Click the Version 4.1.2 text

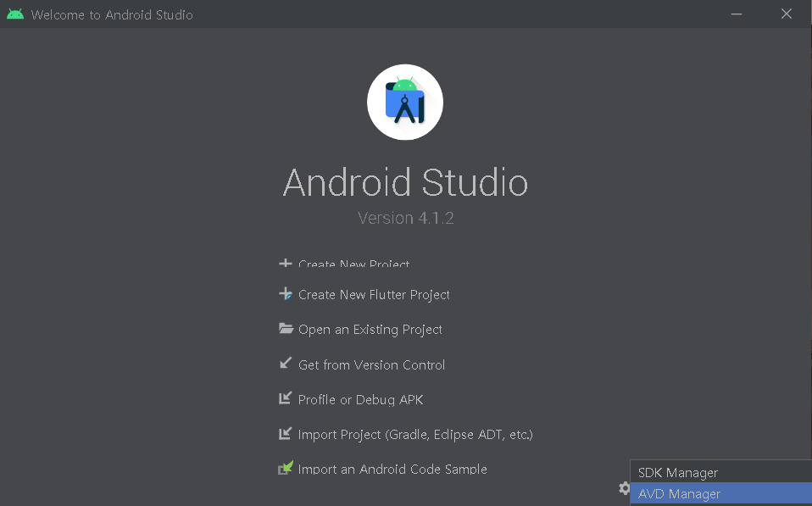405,218
